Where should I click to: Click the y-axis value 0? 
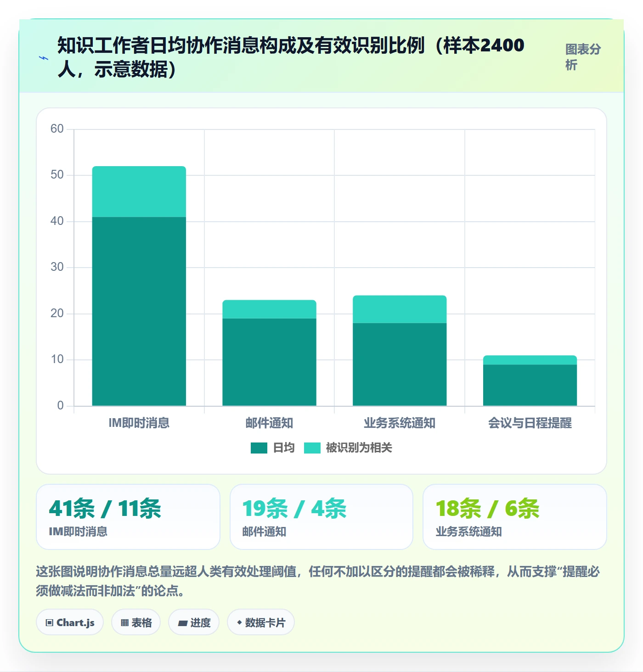[x=60, y=406]
